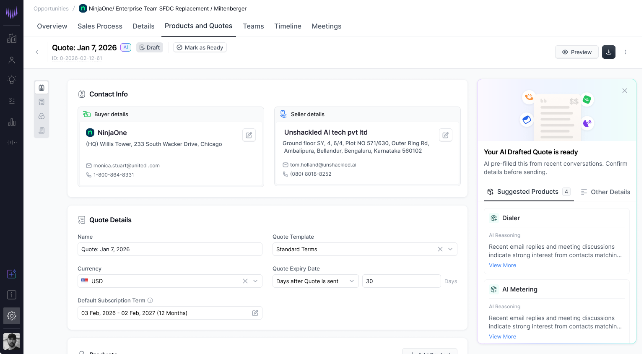
Task: Open the dashboard icon in left sidebar
Action: [x=12, y=38]
